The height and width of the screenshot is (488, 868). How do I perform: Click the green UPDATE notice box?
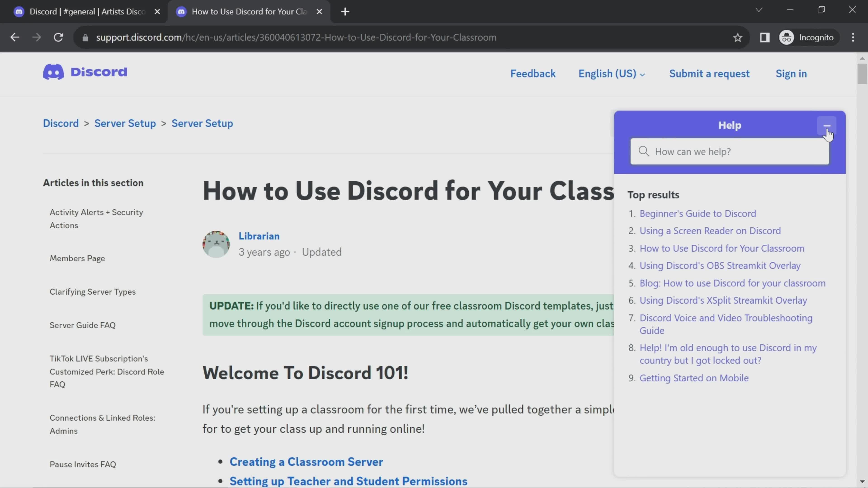click(408, 314)
